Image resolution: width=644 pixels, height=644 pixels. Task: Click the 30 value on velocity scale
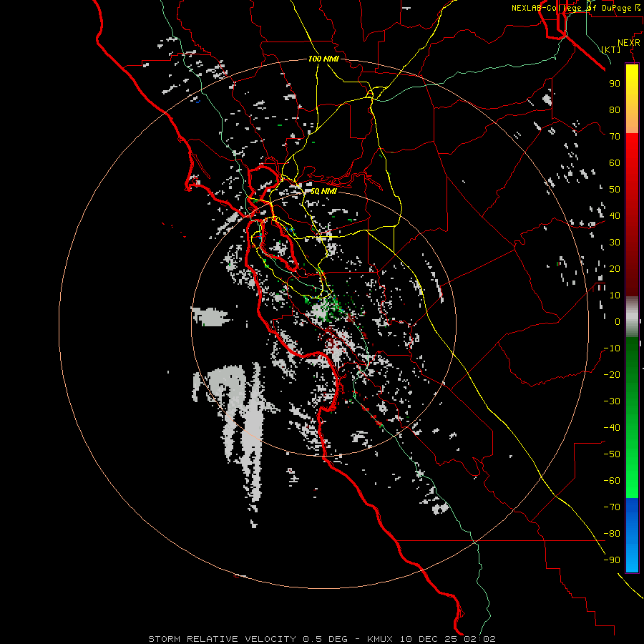(x=615, y=243)
